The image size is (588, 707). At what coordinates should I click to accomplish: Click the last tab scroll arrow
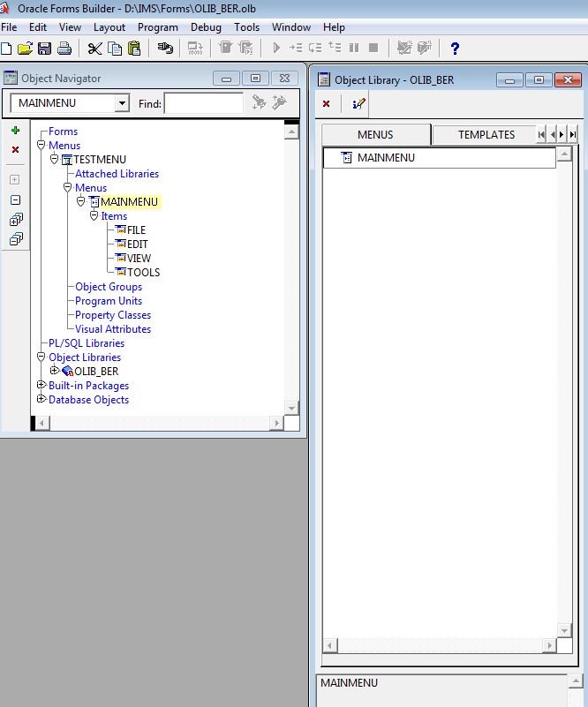coord(572,135)
